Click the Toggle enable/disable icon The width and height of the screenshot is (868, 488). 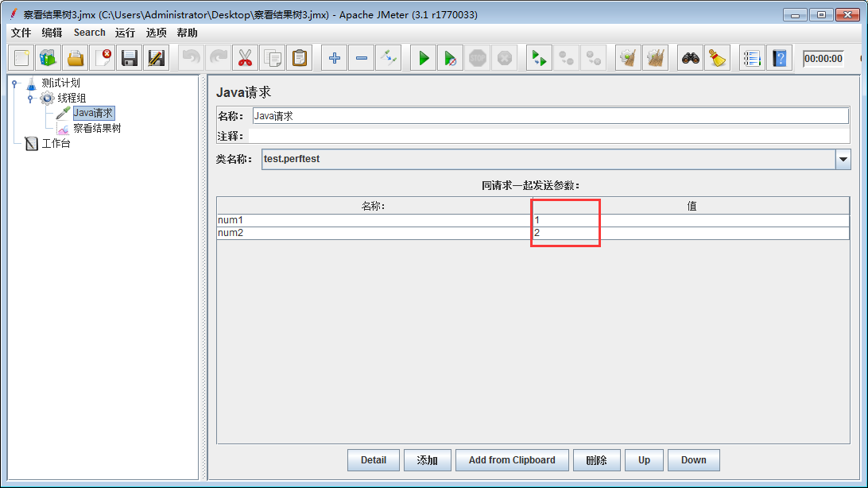[x=389, y=58]
